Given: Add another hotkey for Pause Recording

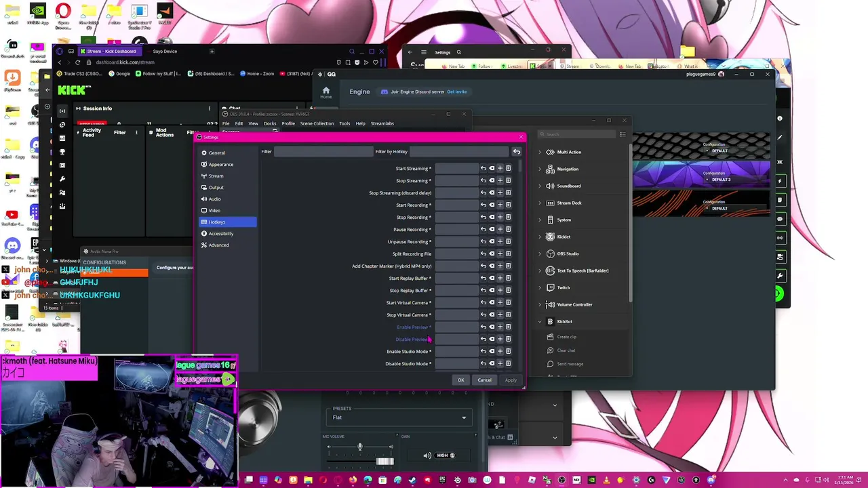Looking at the screenshot, I should coord(500,229).
